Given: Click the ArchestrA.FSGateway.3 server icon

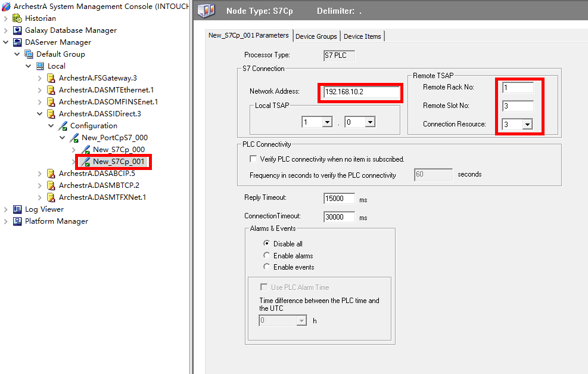Looking at the screenshot, I should 51,78.
